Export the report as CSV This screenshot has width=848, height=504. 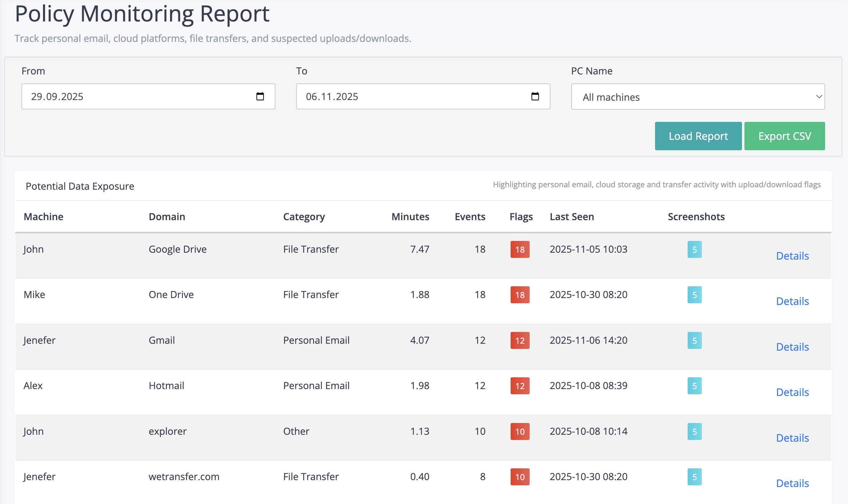[785, 136]
